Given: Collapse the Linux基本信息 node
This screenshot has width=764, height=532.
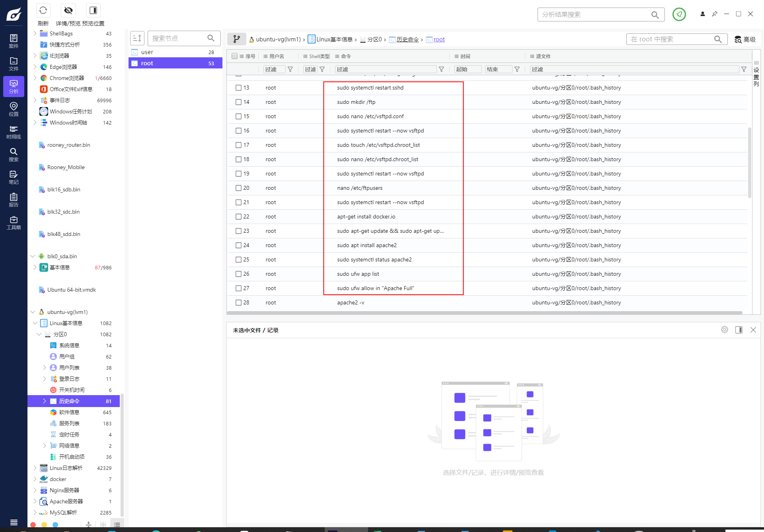Looking at the screenshot, I should click(x=35, y=323).
